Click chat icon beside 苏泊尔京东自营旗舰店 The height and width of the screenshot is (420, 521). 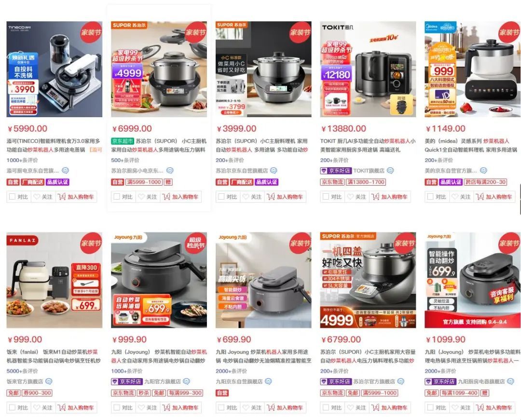pyautogui.click(x=274, y=171)
